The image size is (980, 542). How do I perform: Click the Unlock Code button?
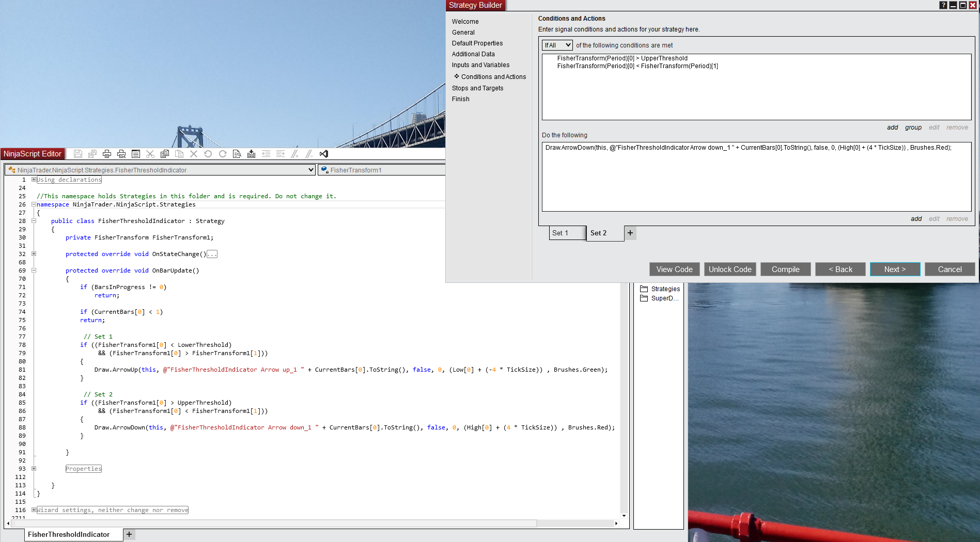[x=730, y=269]
